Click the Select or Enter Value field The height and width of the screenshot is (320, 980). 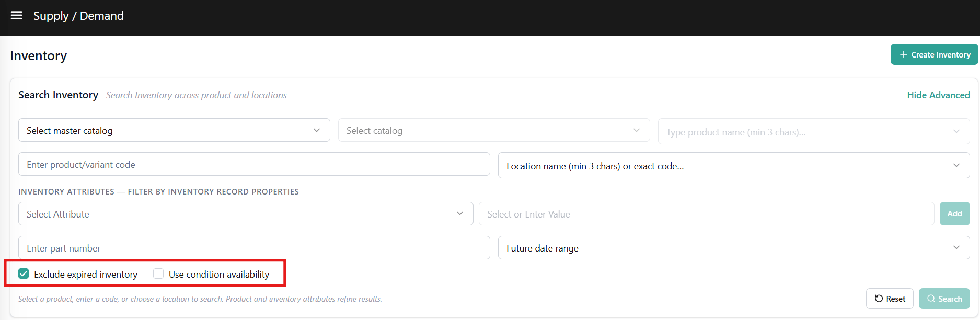point(706,214)
